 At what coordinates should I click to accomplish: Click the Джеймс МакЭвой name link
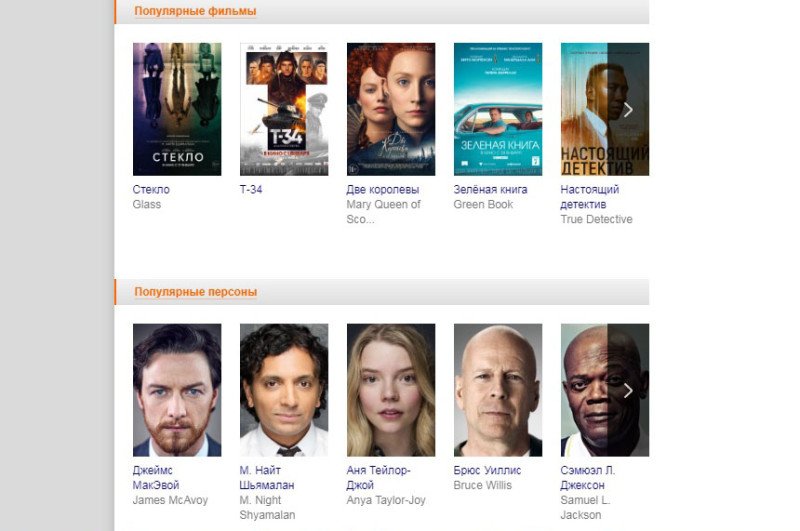click(156, 477)
